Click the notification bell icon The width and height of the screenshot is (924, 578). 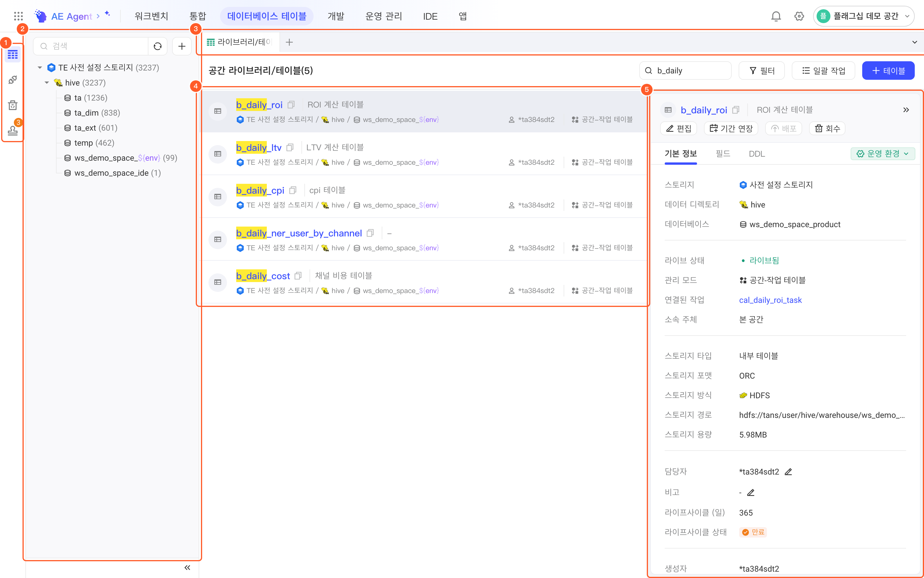tap(776, 16)
